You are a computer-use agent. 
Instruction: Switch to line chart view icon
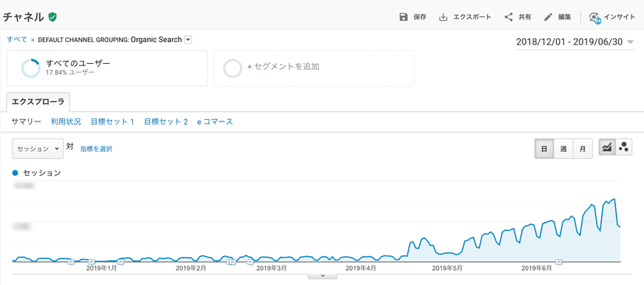(x=607, y=147)
